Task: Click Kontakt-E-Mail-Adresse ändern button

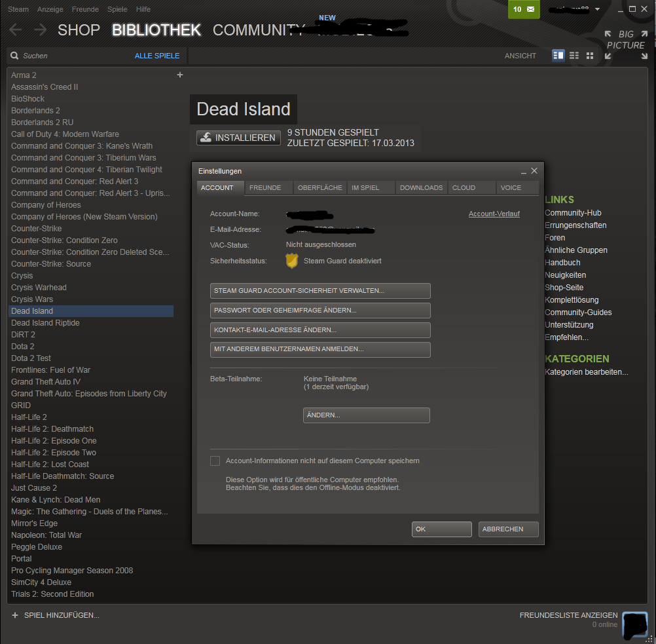Action: pyautogui.click(x=320, y=330)
